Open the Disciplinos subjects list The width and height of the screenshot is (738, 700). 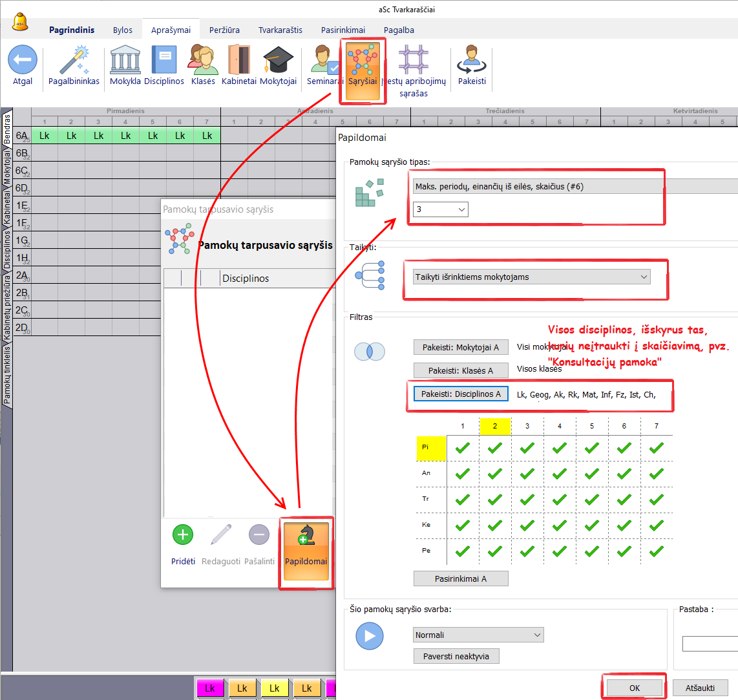pyautogui.click(x=164, y=60)
